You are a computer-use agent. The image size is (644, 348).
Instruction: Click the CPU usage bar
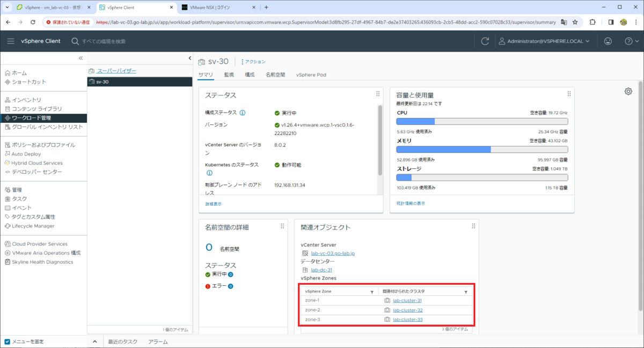[482, 122]
